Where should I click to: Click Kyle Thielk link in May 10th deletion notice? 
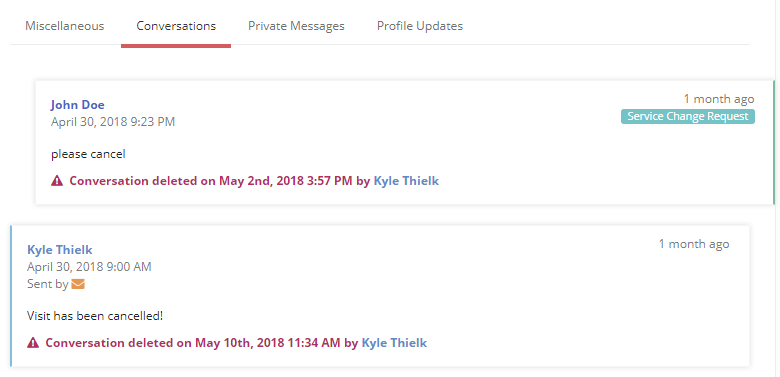(x=394, y=343)
